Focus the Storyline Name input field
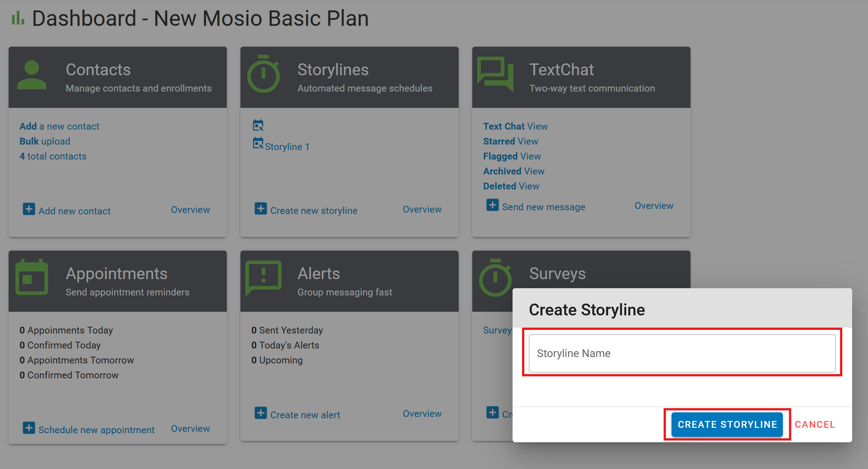The height and width of the screenshot is (469, 868). (682, 353)
